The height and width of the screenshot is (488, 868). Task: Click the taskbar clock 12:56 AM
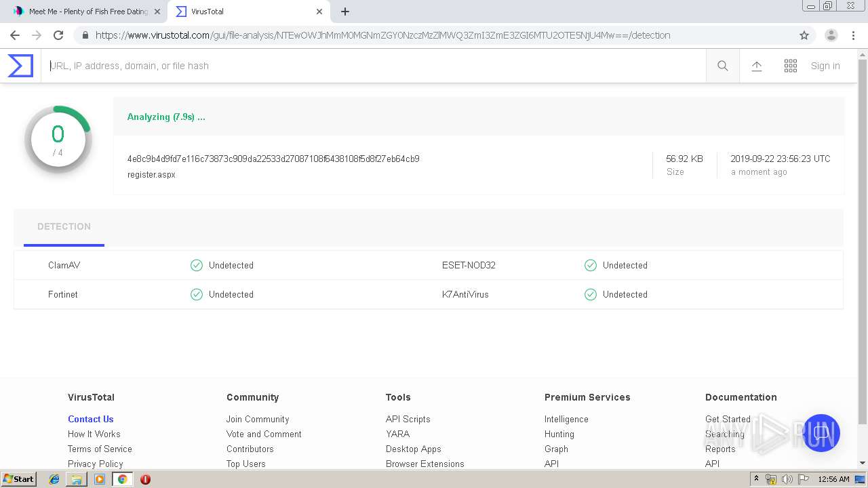point(834,479)
